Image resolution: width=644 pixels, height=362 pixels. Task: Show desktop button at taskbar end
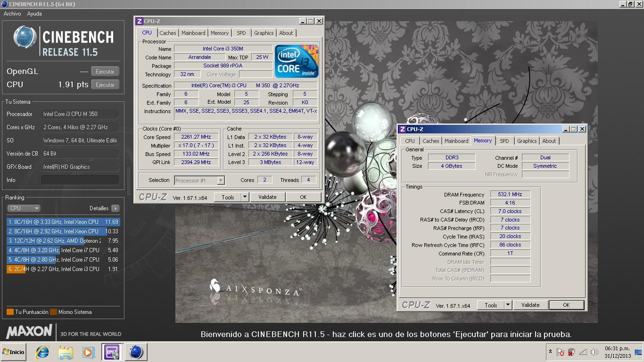click(x=639, y=352)
